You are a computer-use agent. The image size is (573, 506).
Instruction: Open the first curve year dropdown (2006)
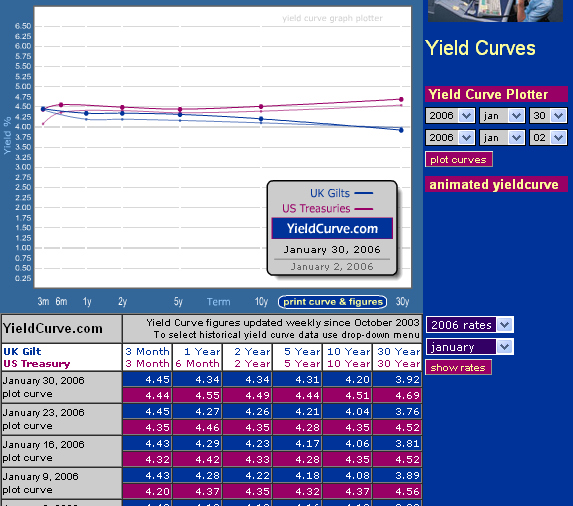click(x=450, y=116)
